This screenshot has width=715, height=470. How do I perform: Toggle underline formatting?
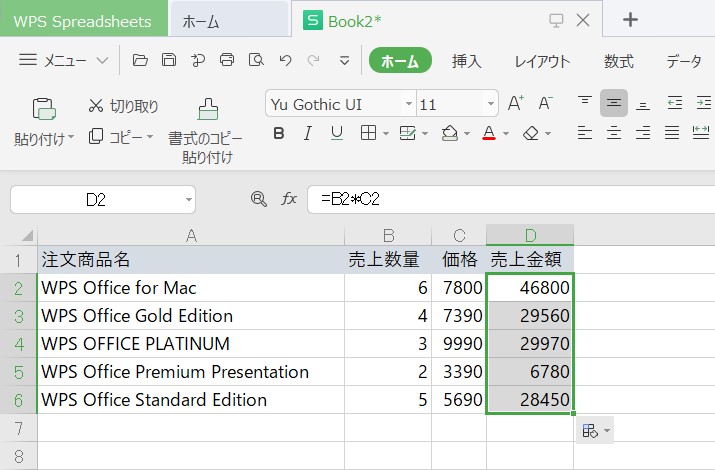click(337, 134)
